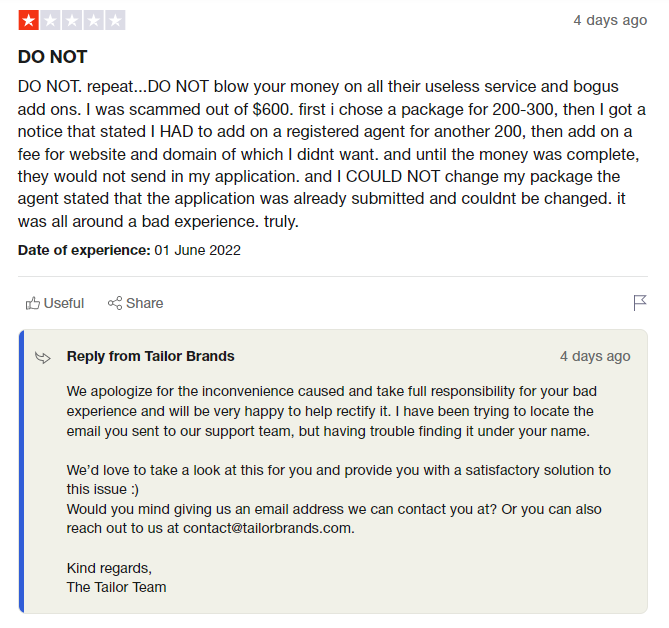Screen dimensions: 669x628
Task: Click the reply's "4 days ago" timestamp
Action: coord(595,356)
